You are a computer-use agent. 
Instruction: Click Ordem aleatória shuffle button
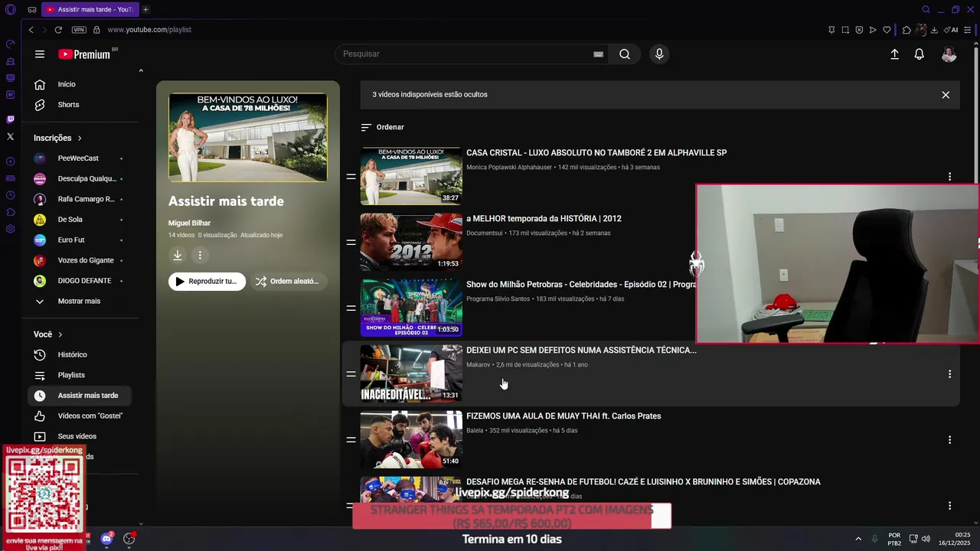tap(288, 282)
